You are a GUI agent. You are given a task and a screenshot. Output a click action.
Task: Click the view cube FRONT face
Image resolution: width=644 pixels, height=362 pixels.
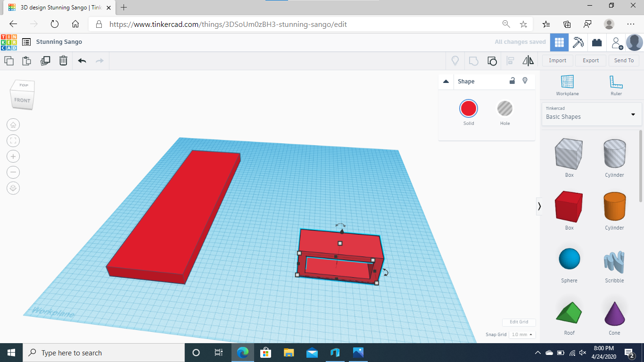[22, 100]
